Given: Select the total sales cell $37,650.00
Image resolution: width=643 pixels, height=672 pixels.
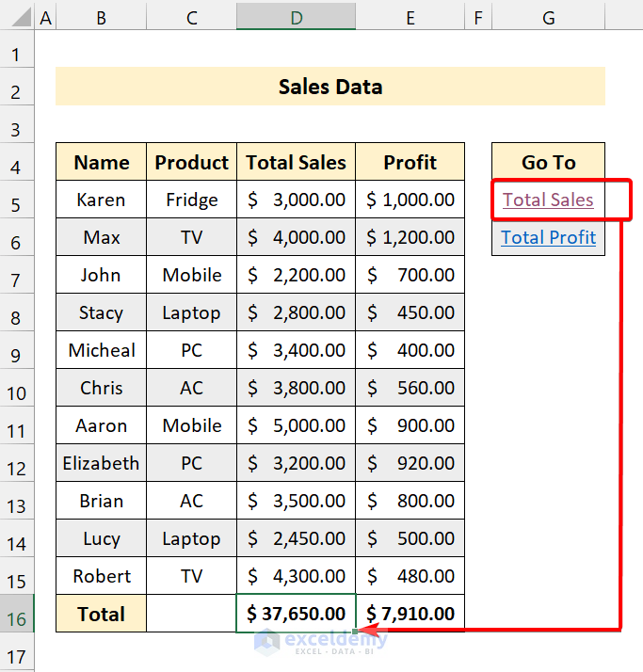Looking at the screenshot, I should point(296,614).
